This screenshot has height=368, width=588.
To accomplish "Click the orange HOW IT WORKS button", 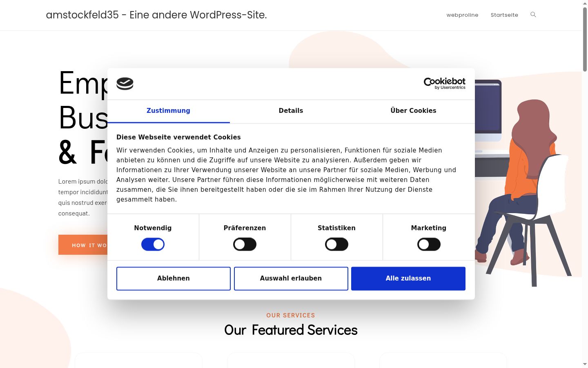I will coord(83,245).
